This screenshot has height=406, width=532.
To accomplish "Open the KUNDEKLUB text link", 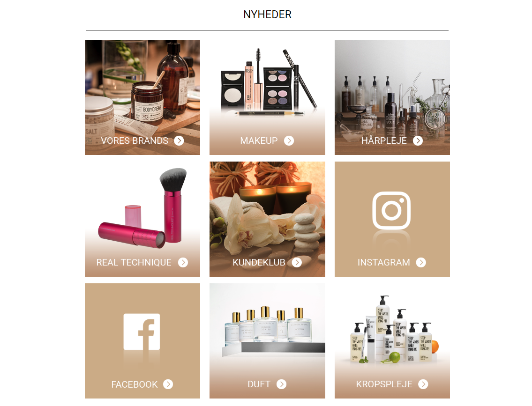I will pyautogui.click(x=259, y=262).
